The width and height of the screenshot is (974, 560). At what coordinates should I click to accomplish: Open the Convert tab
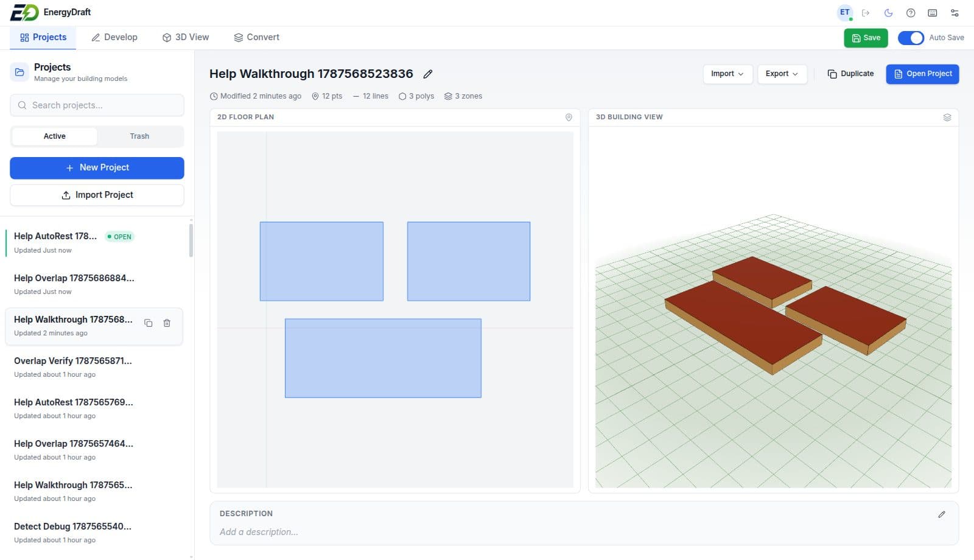256,37
